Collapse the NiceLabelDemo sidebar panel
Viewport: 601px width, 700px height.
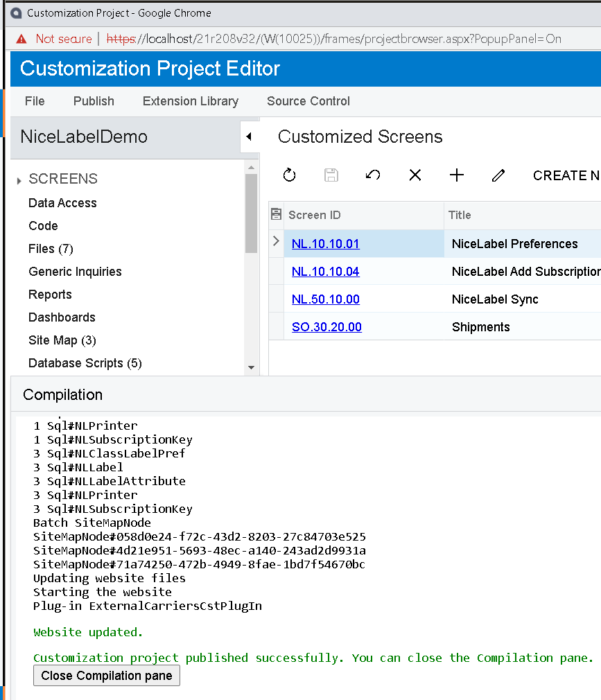pos(249,137)
